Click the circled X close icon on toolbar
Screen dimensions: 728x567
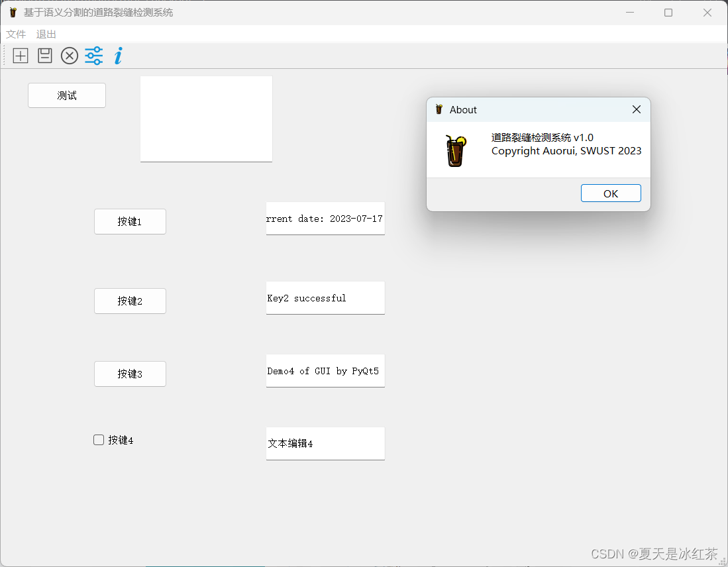pyautogui.click(x=69, y=56)
